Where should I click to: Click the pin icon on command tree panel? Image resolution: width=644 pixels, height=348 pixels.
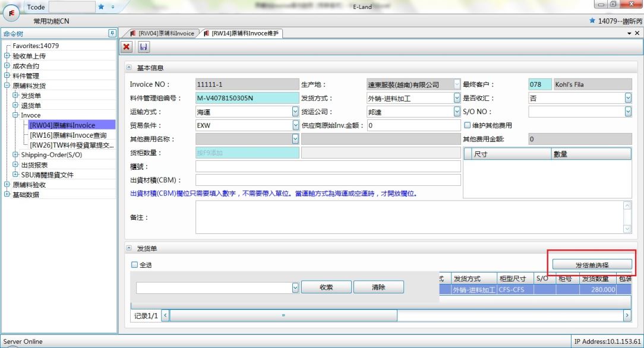coord(111,33)
